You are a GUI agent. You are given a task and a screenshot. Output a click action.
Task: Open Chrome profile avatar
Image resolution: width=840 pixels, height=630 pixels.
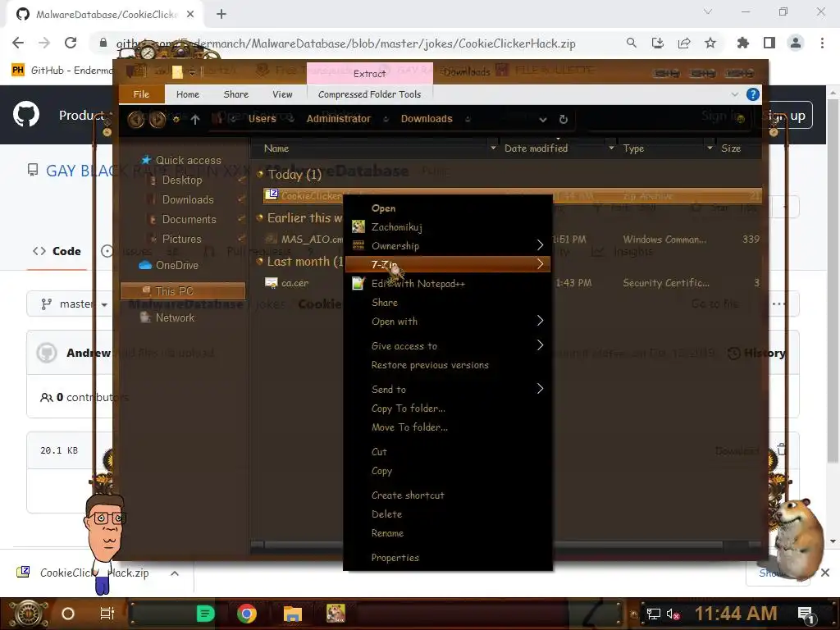pos(796,43)
